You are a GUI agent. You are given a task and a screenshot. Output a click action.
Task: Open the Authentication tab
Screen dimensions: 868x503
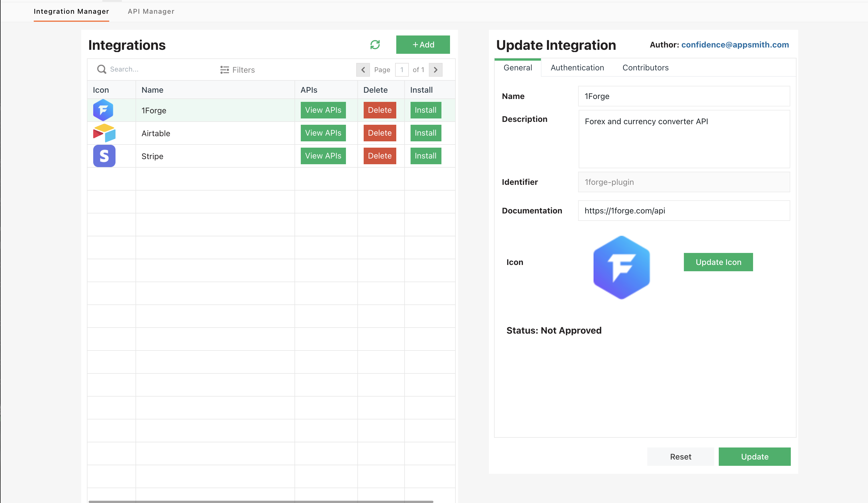577,68
